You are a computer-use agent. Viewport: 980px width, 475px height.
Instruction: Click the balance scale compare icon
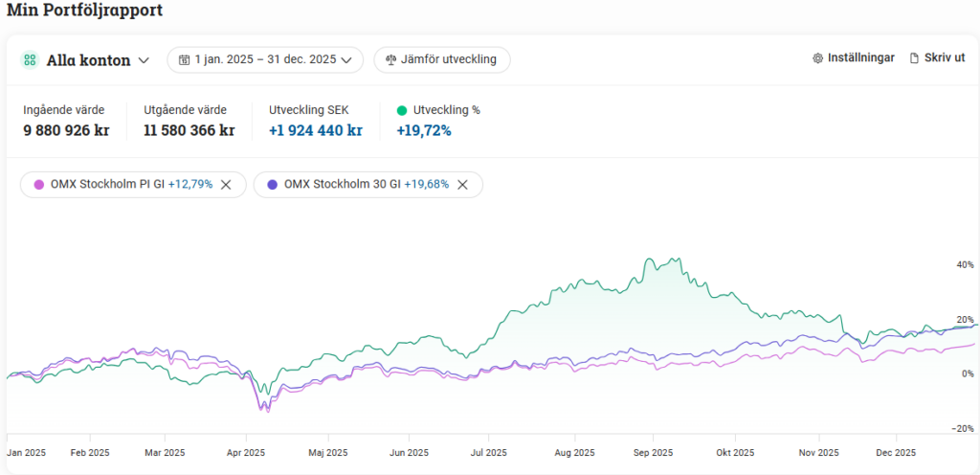click(x=390, y=60)
